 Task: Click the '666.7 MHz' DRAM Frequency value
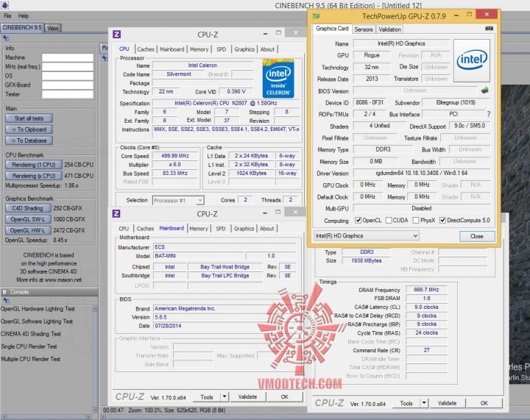point(426,289)
